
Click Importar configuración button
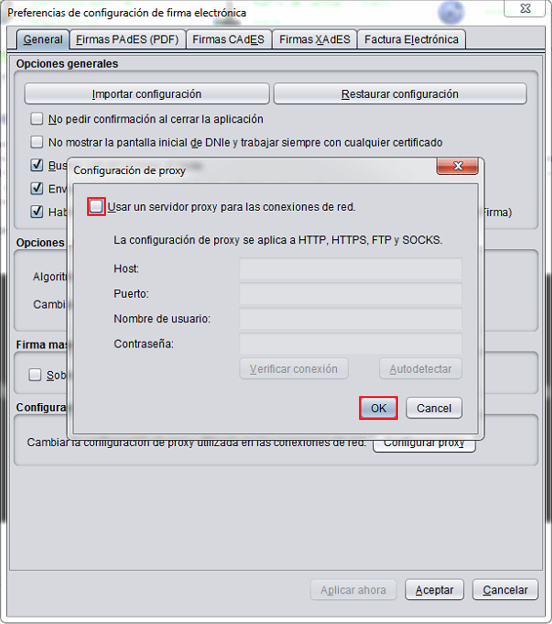point(147,94)
